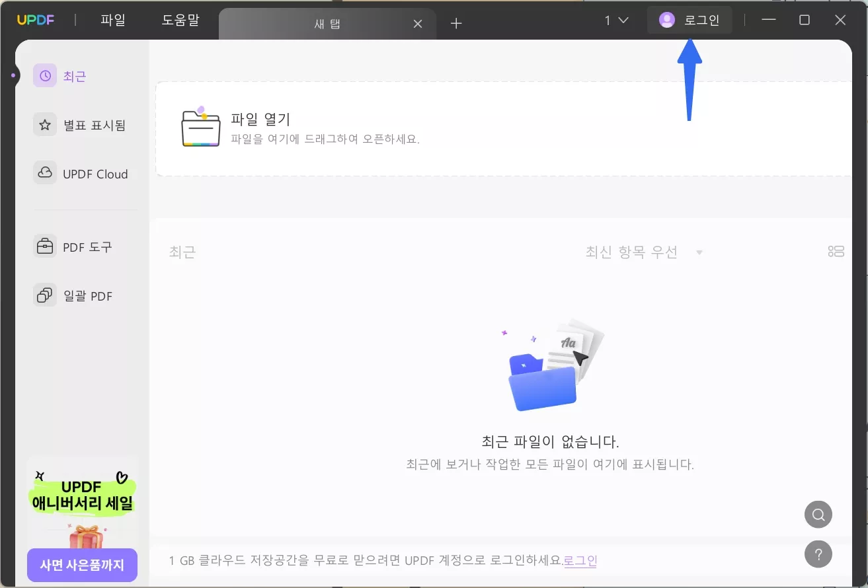Switch list view with grid layout icon
The width and height of the screenshot is (868, 588).
(836, 252)
